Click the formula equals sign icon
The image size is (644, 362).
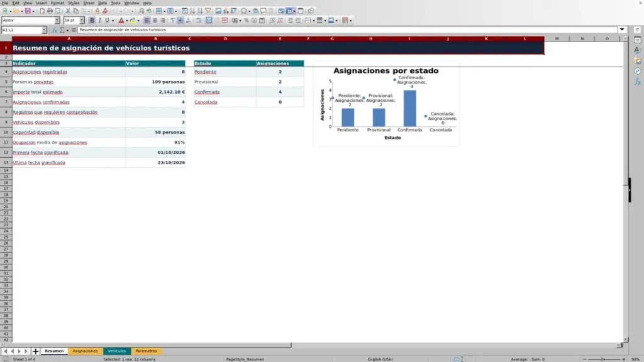coord(74,30)
